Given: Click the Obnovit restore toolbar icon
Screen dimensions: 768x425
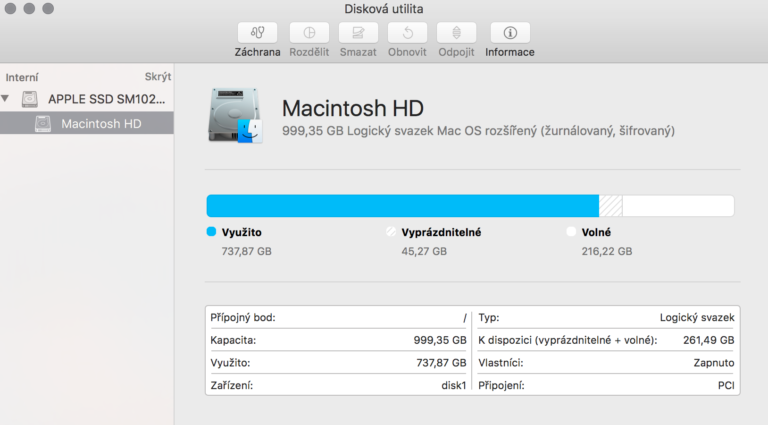Looking at the screenshot, I should [407, 33].
